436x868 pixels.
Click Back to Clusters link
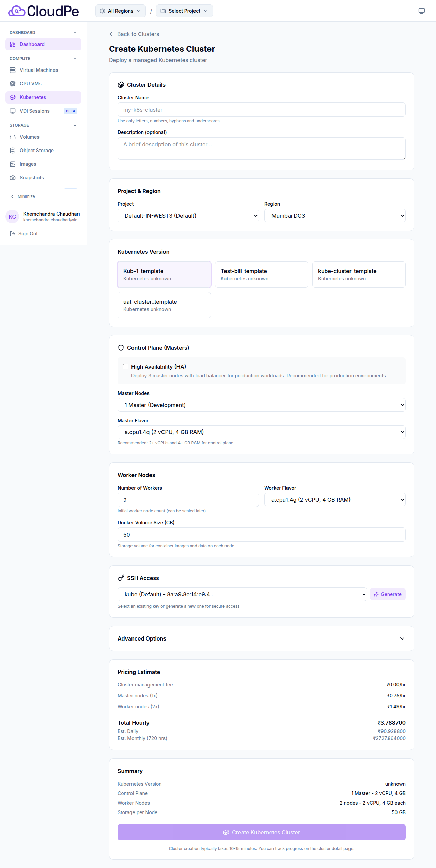point(134,34)
